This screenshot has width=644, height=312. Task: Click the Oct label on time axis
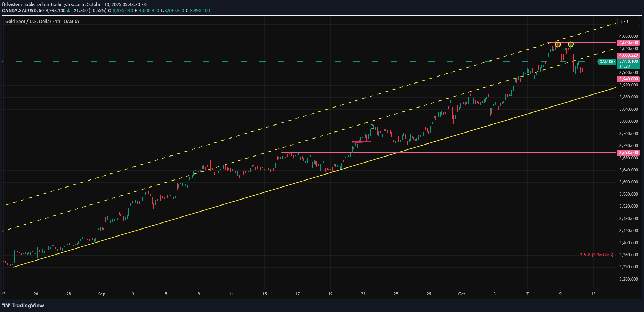462,294
